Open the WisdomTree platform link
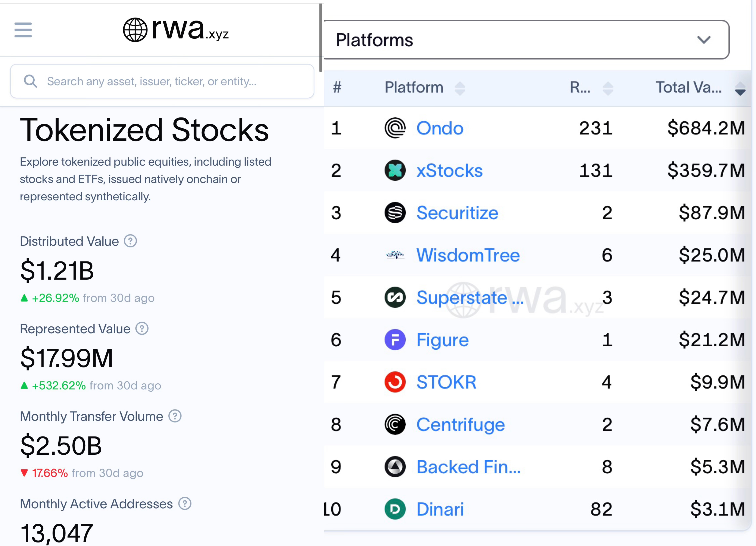The height and width of the screenshot is (546, 756). coord(468,255)
